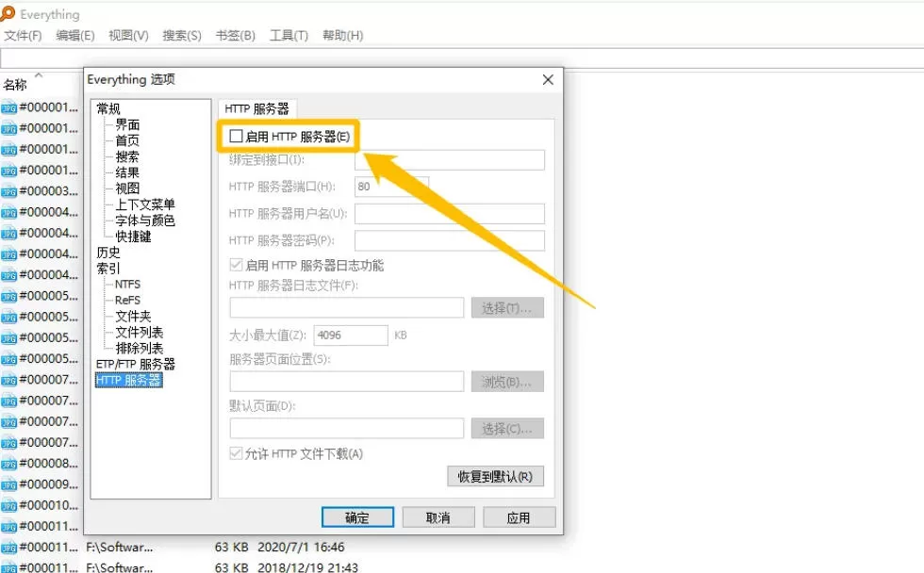Screen dimensions: 924x573
Task: Enable the HTTP server checkbox (启用 HTTP 服务器)
Action: [x=236, y=137]
